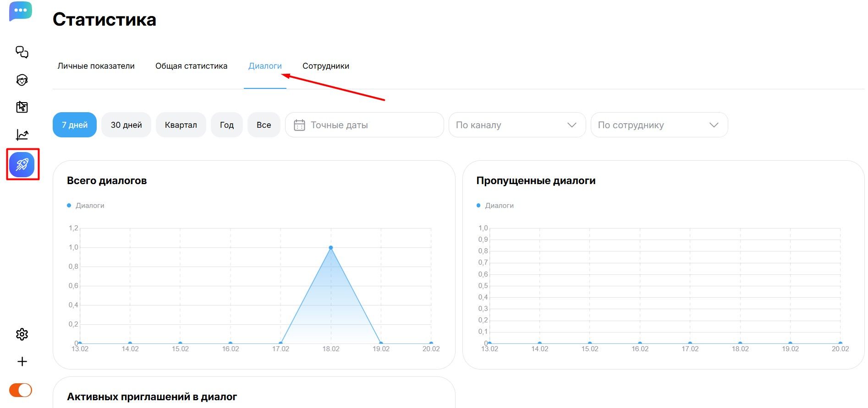Open the visitors face icon in sidebar
Image resolution: width=868 pixels, height=408 pixels.
(x=22, y=80)
